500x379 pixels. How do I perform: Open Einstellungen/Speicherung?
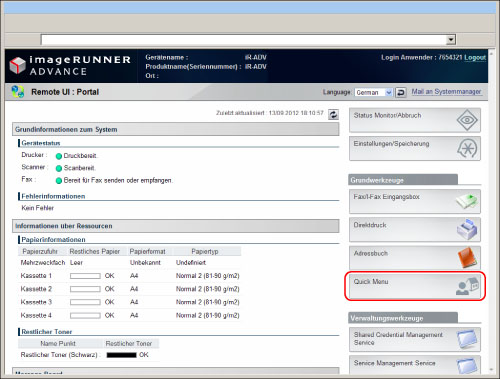coord(415,148)
